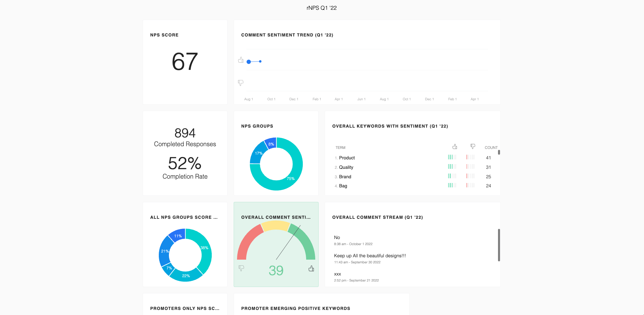644x315 pixels.
Task: Click the comment 'Keep up All the beautiful designs!!!'
Action: pos(370,256)
